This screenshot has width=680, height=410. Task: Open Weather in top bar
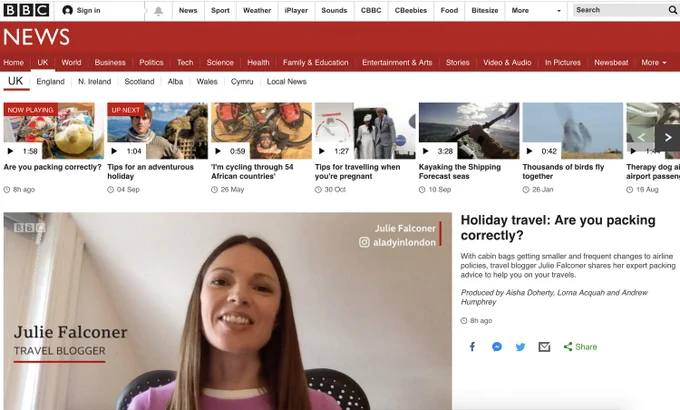point(257,10)
